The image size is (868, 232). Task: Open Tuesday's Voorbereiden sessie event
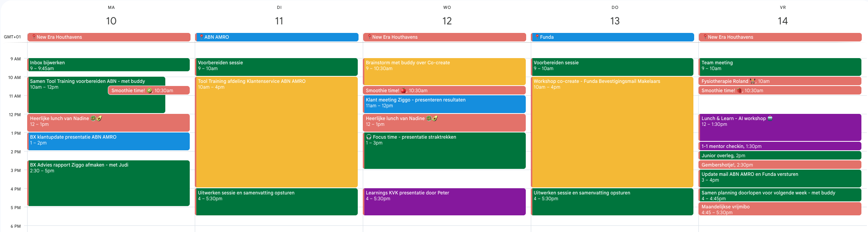pos(276,67)
